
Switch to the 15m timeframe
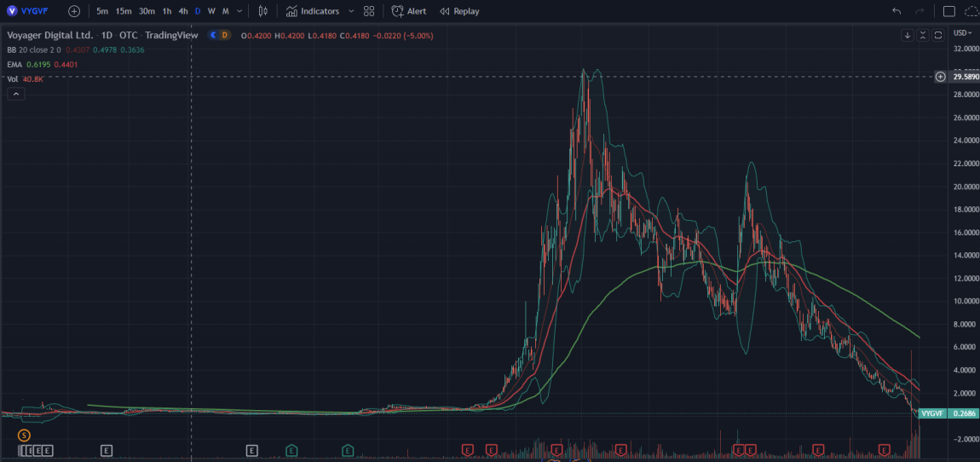tap(124, 11)
